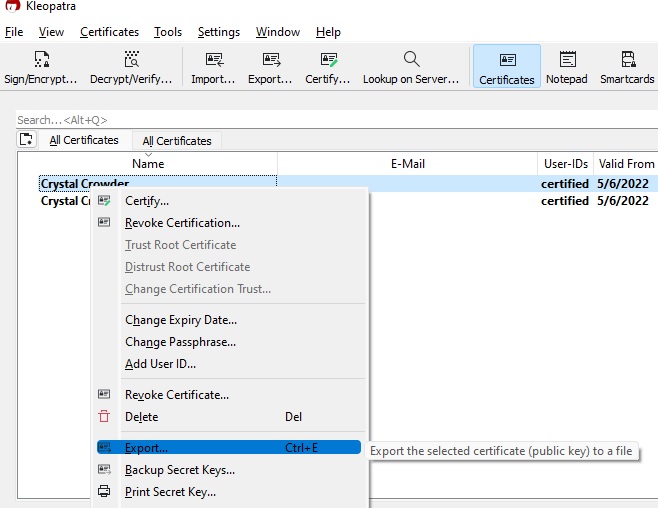The image size is (658, 508).
Task: Open the Notepad view
Action: (x=567, y=67)
